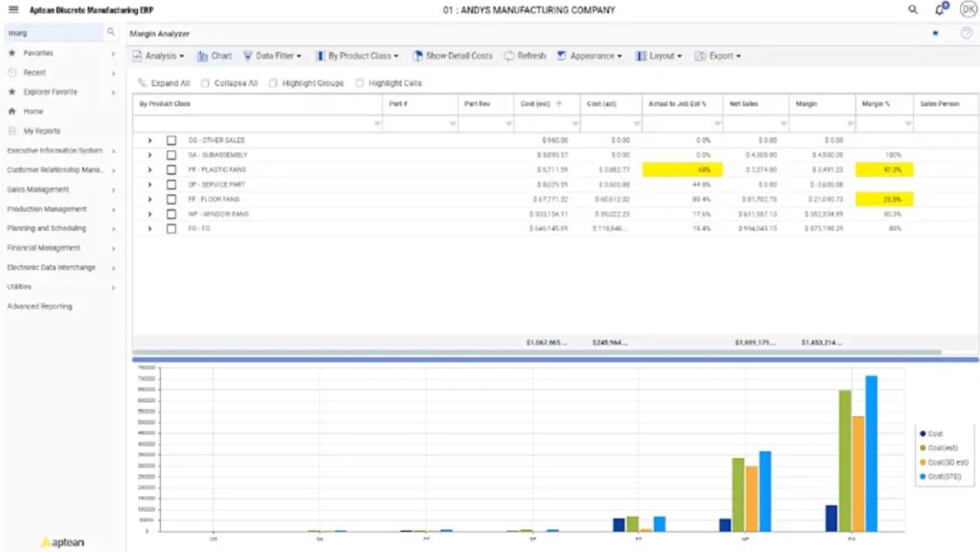Open the hamburger navigation menu
This screenshot has height=552, width=980.
(x=13, y=10)
